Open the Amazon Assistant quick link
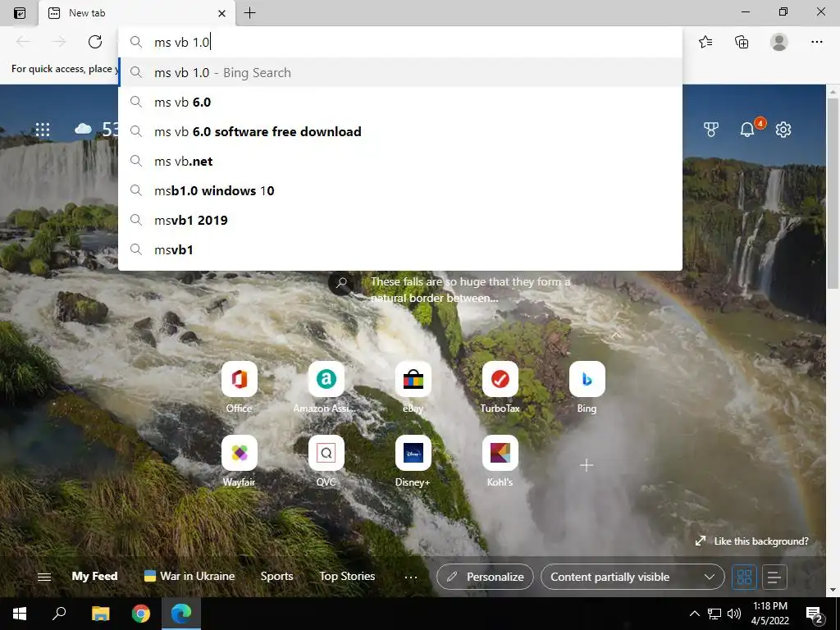 (326, 379)
